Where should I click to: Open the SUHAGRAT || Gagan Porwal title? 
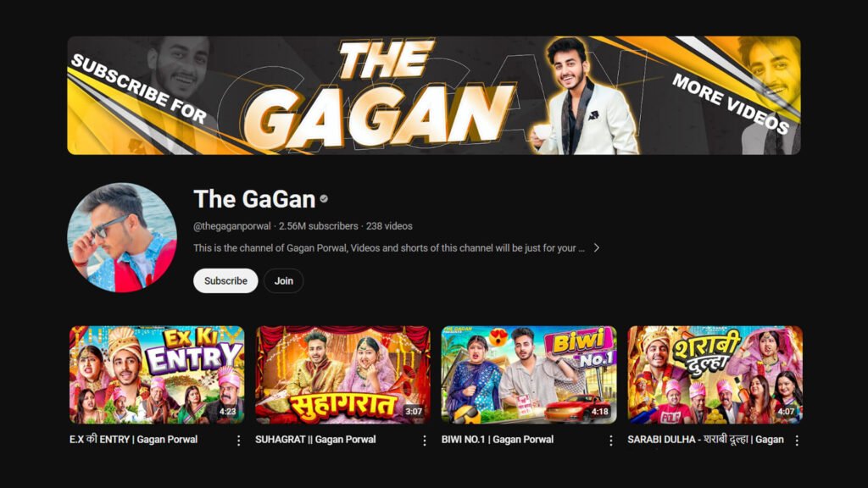pyautogui.click(x=315, y=440)
